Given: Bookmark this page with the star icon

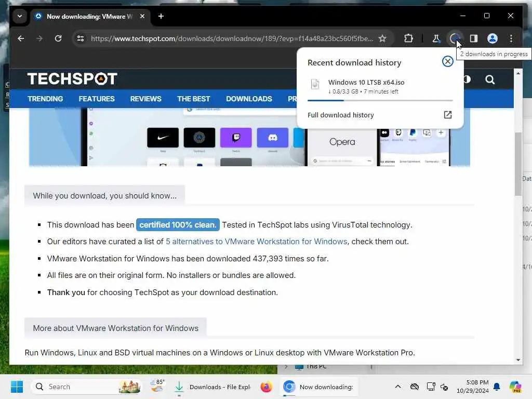Looking at the screenshot, I should click(x=382, y=38).
